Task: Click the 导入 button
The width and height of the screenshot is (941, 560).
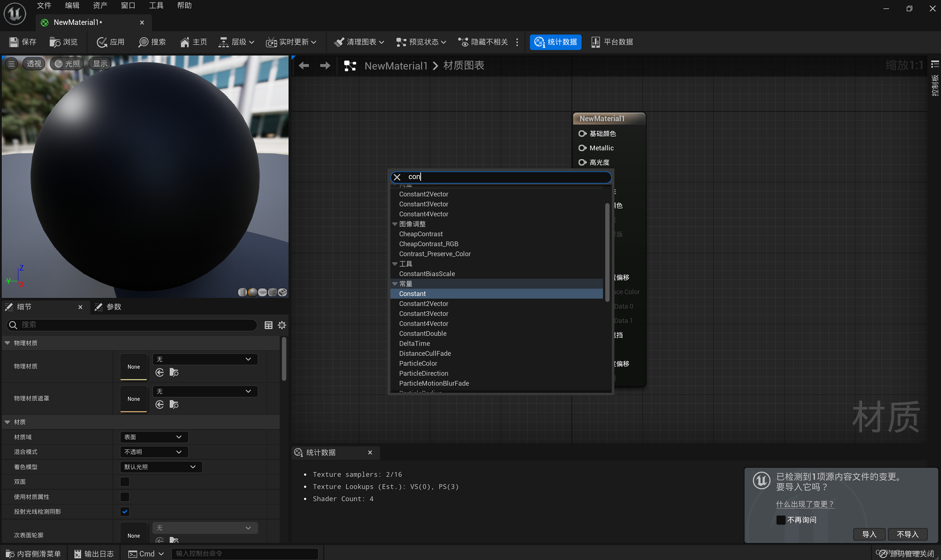Action: (868, 534)
